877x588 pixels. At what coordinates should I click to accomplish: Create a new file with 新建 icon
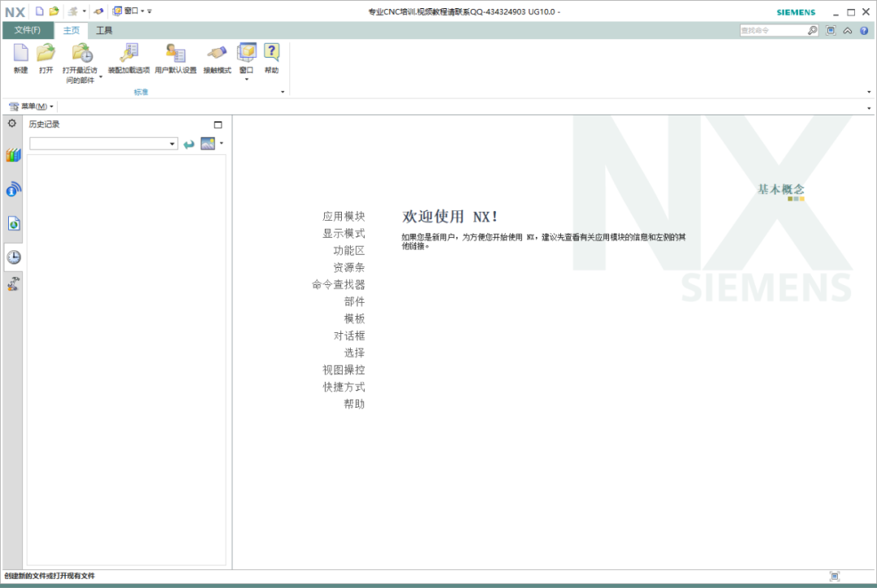tap(20, 58)
